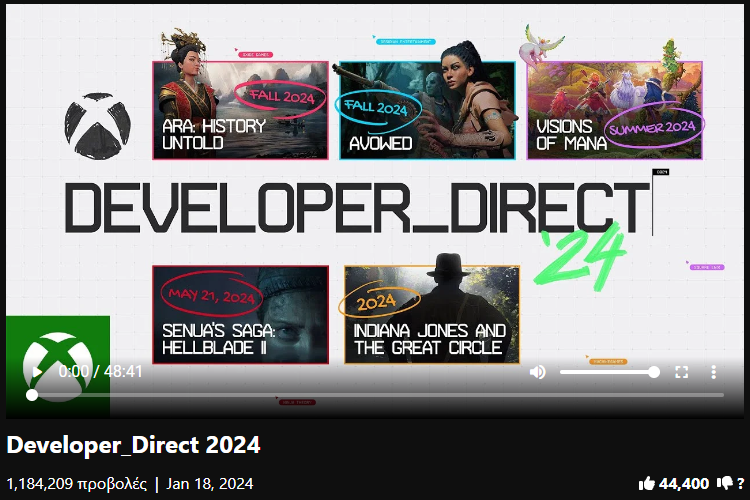750x500 pixels.
Task: Click the 1,184,209 προβολές view count
Action: 77,484
